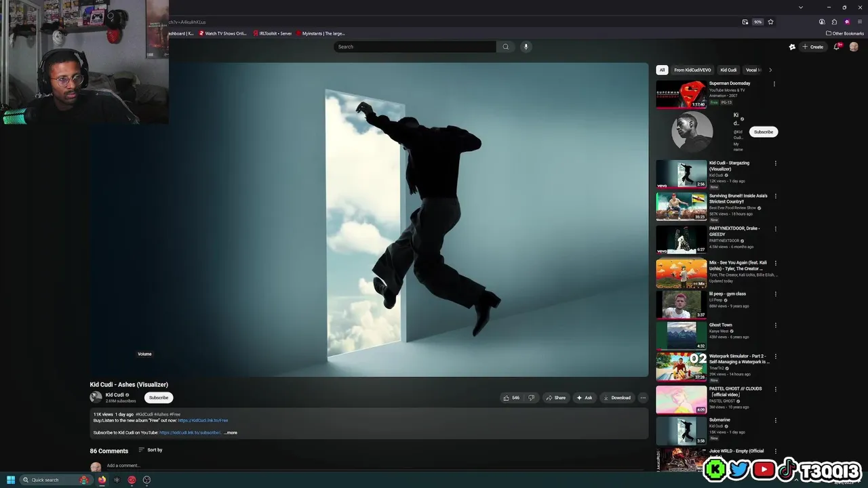Open the OBS icon in taskbar
The image size is (868, 488).
click(x=146, y=480)
